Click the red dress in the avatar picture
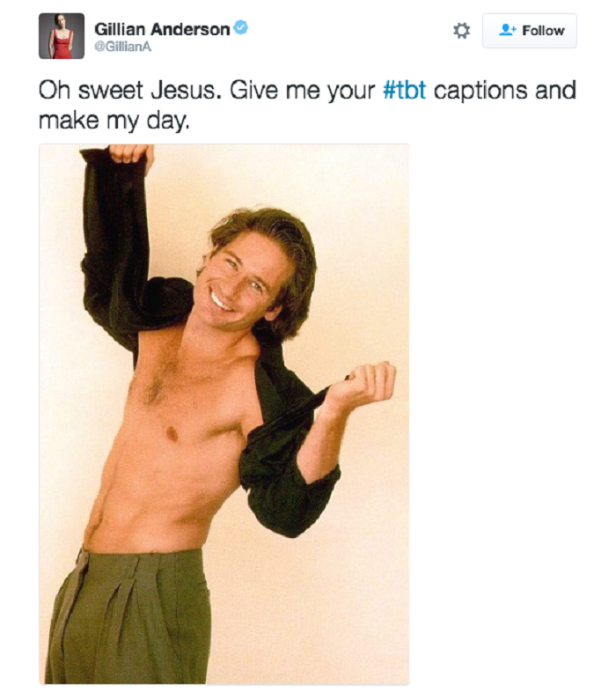This screenshot has height=692, width=616. click(x=60, y=44)
